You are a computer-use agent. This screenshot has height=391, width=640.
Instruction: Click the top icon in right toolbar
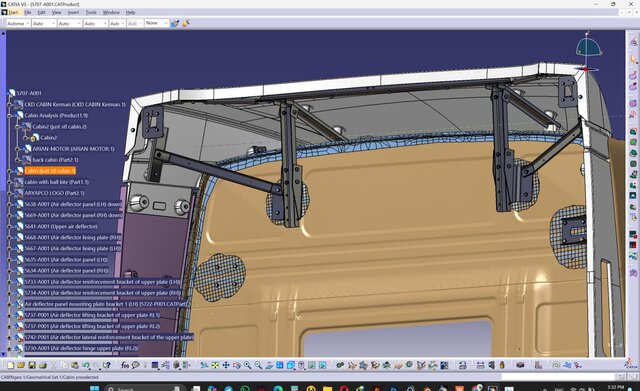click(633, 41)
